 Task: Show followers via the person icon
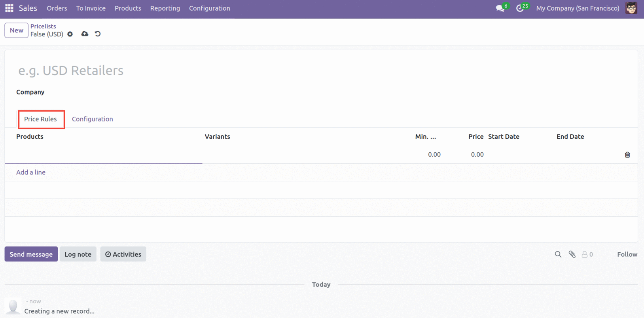point(585,254)
